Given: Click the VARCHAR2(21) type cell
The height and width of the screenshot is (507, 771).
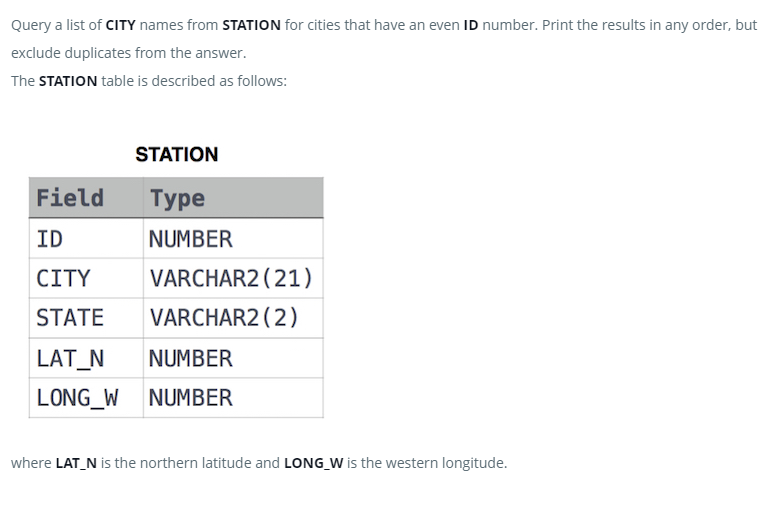Looking at the screenshot, I should tap(233, 278).
